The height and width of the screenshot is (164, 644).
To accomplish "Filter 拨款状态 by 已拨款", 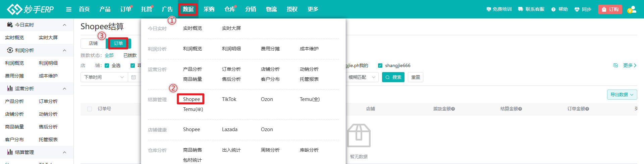I will pyautogui.click(x=130, y=55).
